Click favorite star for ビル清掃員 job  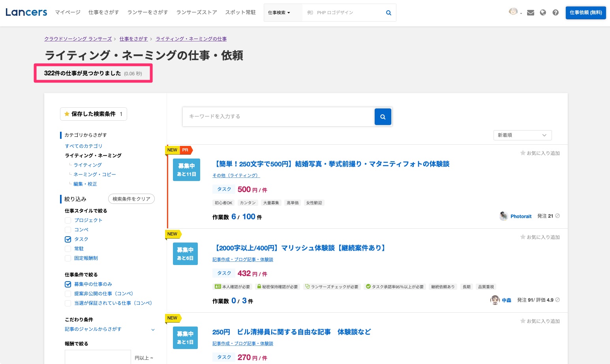pos(523,321)
